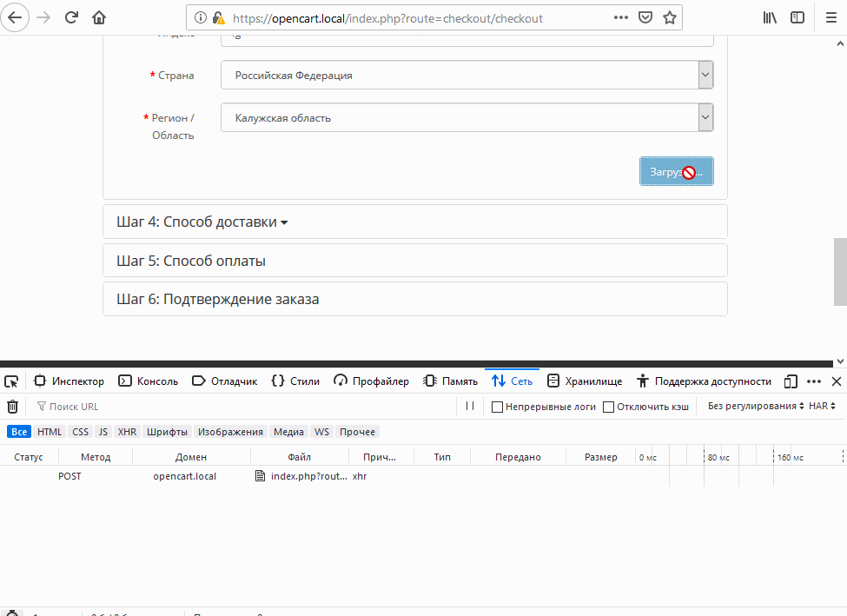Close the developer tools panel
Viewport: 847px width, 616px height.
tap(837, 381)
